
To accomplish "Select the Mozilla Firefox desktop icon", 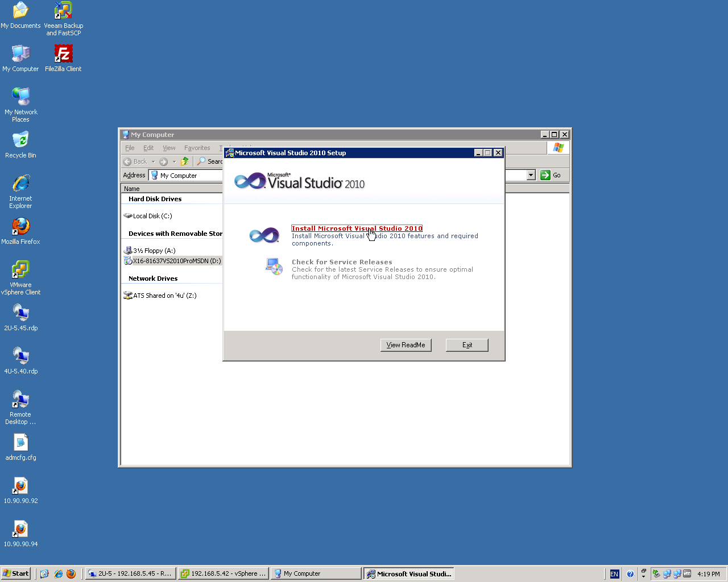I will (20, 231).
